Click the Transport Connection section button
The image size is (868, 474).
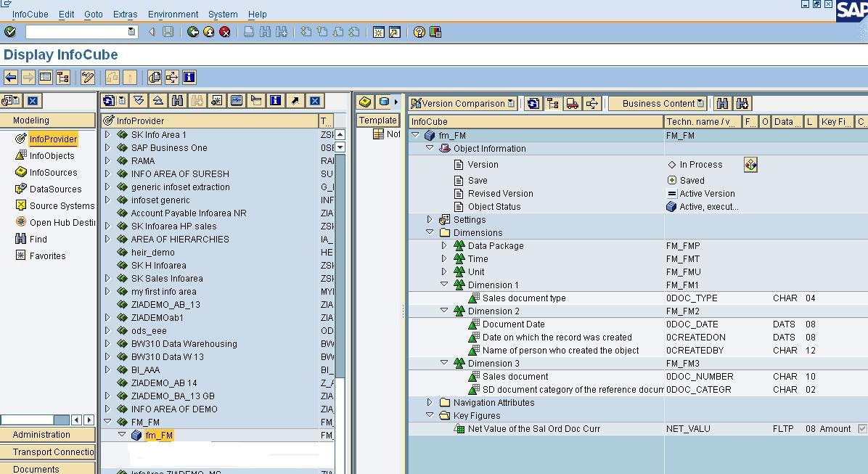[48, 451]
